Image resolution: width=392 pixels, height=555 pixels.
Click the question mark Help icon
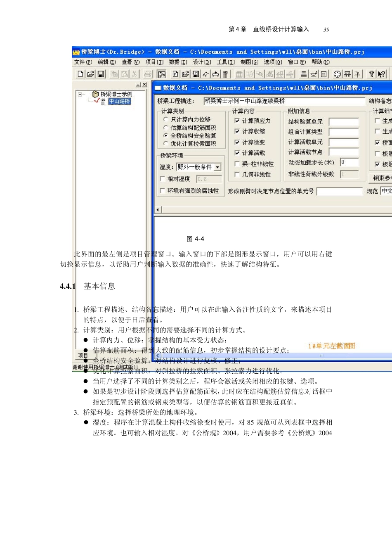(x=371, y=74)
